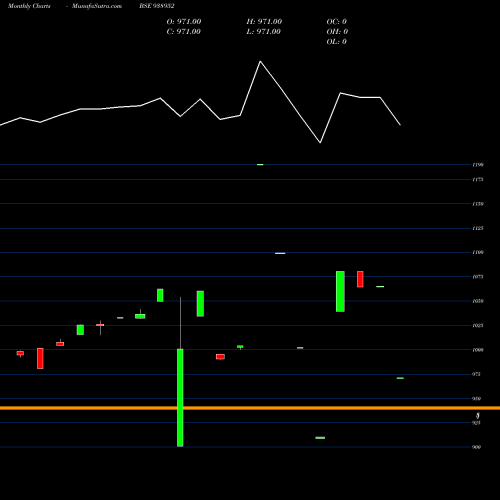Click the 1125 price axis label

coord(478,228)
